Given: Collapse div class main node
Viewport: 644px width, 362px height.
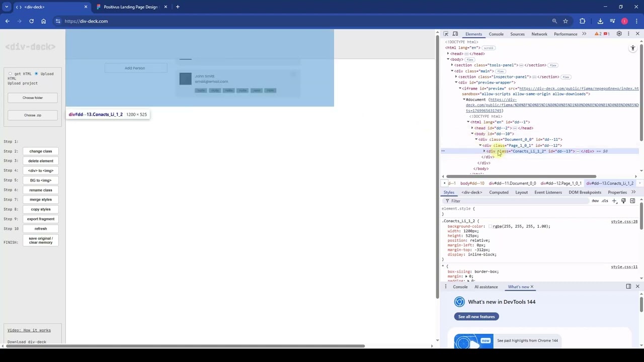Looking at the screenshot, I should click(x=452, y=71).
